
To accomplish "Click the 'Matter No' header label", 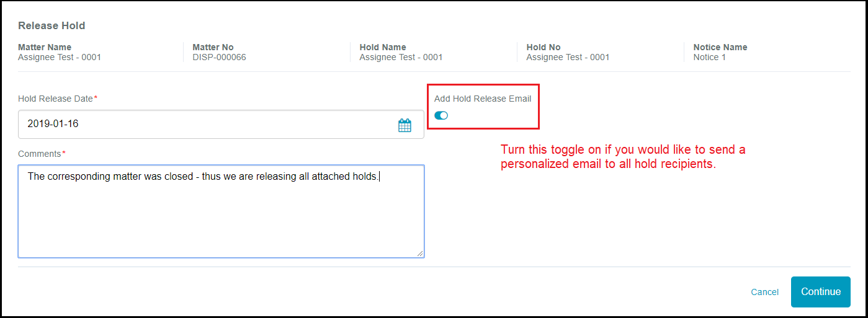I will (x=213, y=47).
